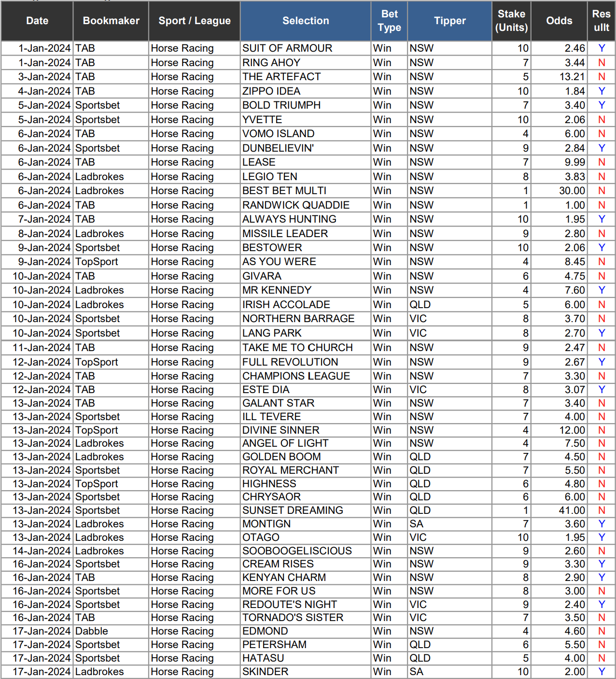Viewport: 616px width, 679px height.
Task: Select the DIVINE SINNER cell
Action: [306, 430]
